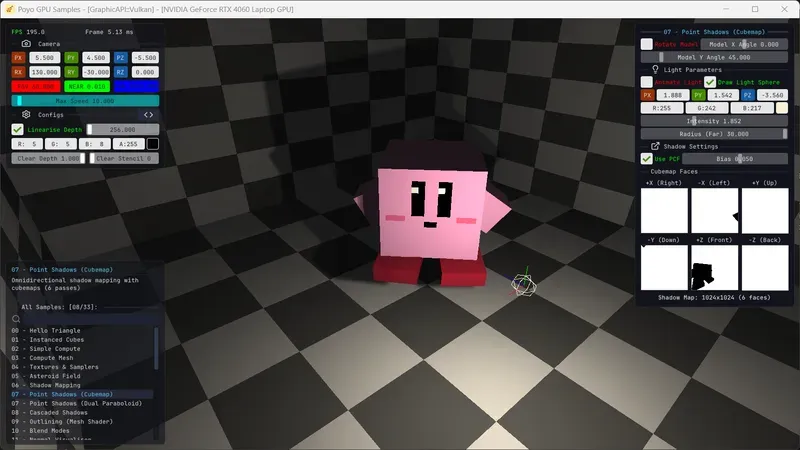The height and width of the screenshot is (450, 800).
Task: Click the light PX axis label
Action: [x=647, y=95]
